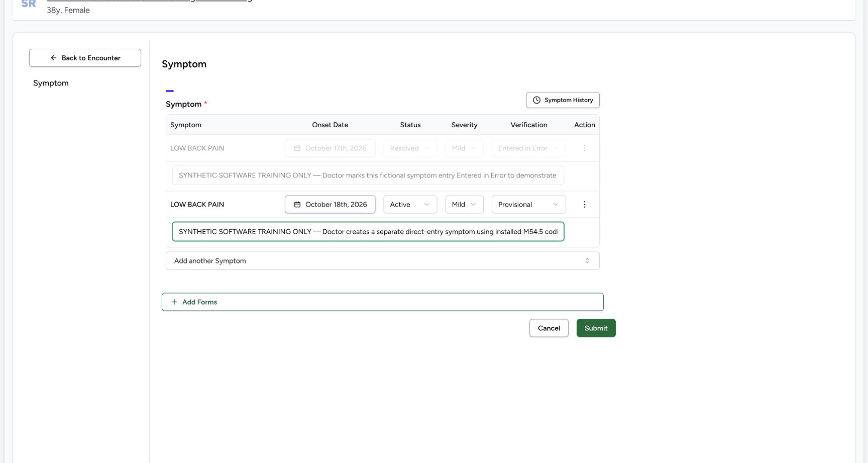Open three-dot actions for the Entered in Error row
Image resolution: width=868 pixels, height=463 pixels.
pos(584,148)
